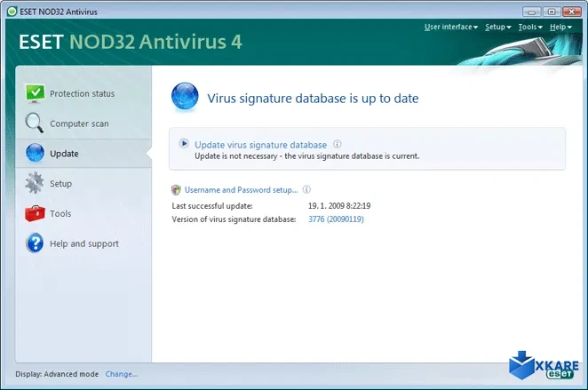Click the Update globe icon in sidebar
Image resolution: width=588 pixels, height=390 pixels.
click(35, 153)
